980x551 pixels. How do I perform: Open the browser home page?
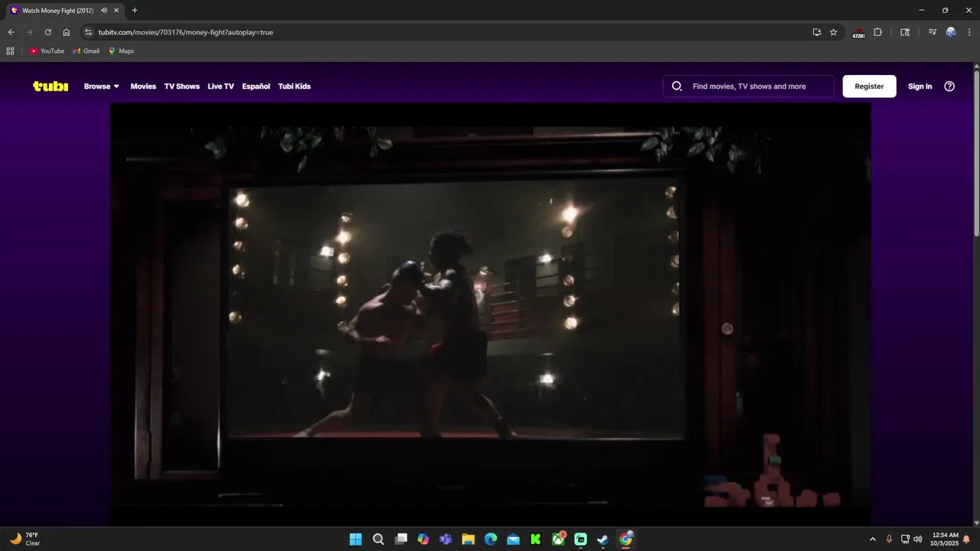coord(66,32)
